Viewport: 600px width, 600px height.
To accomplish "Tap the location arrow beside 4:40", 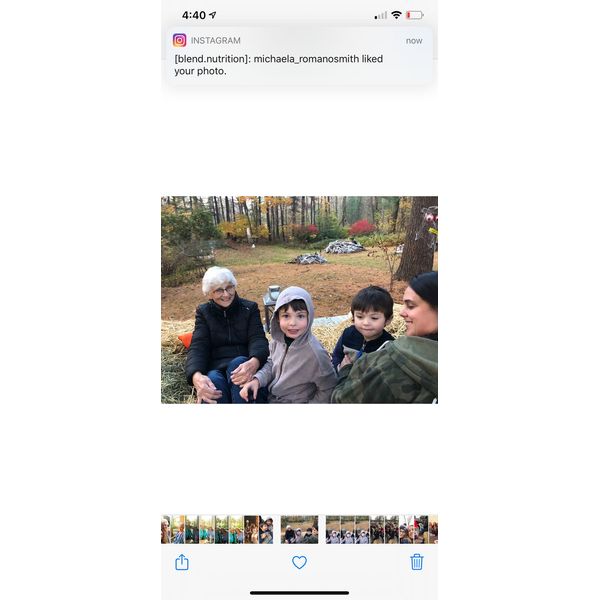I will point(213,15).
